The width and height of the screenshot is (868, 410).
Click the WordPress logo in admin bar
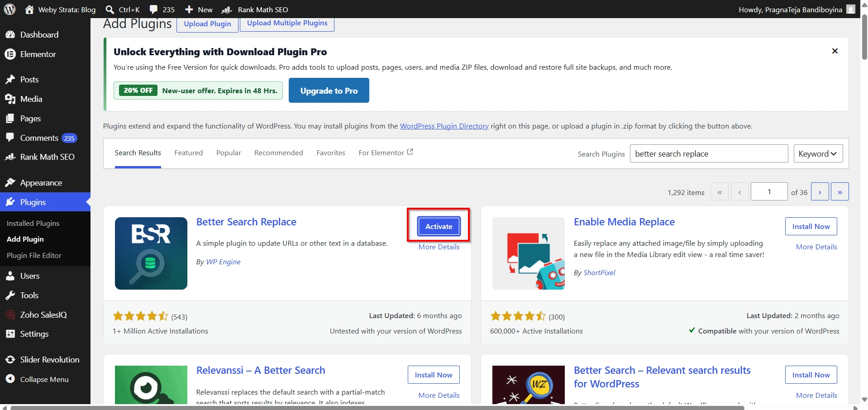[x=10, y=9]
